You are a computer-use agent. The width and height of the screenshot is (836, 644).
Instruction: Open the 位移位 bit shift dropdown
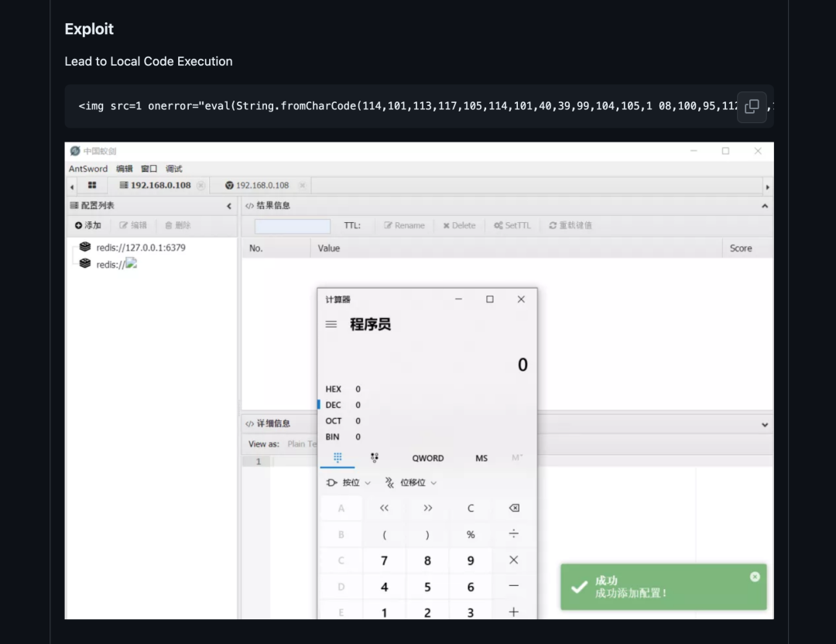[x=410, y=482]
